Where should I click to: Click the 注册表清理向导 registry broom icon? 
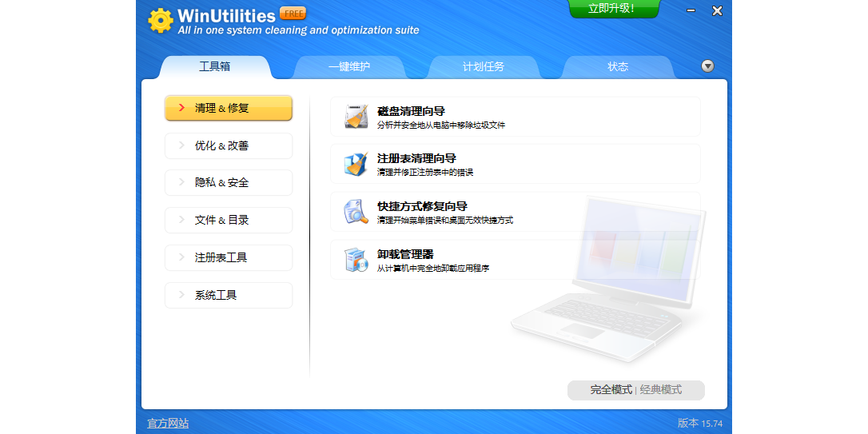(x=356, y=164)
